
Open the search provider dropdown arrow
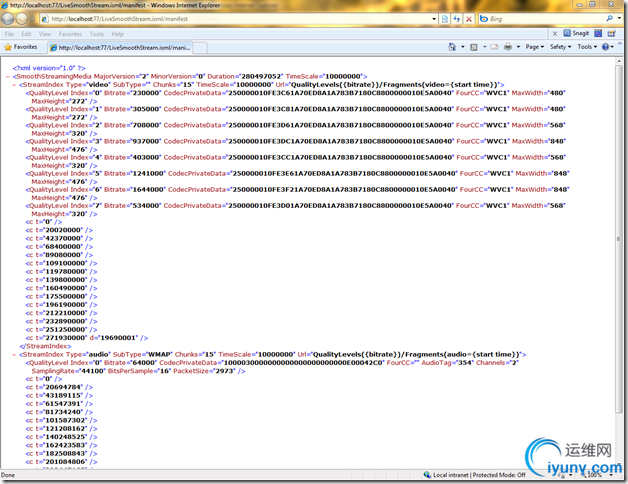tap(620, 18)
